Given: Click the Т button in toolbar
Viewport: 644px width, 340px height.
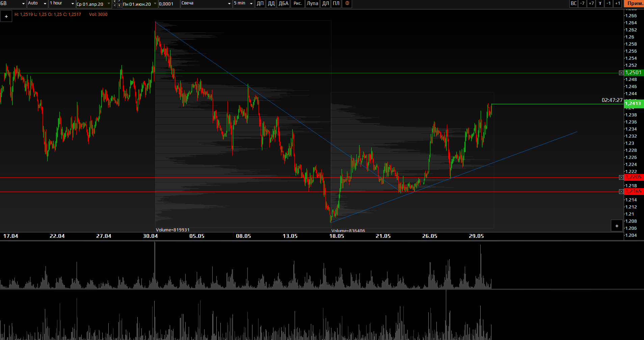Looking at the screenshot, I should click(600, 4).
